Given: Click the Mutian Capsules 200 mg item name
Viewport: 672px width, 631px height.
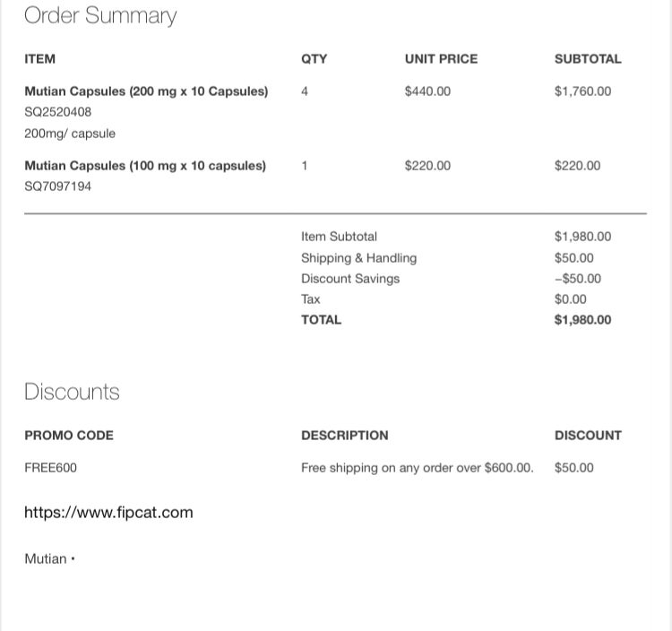Looking at the screenshot, I should (x=146, y=91).
